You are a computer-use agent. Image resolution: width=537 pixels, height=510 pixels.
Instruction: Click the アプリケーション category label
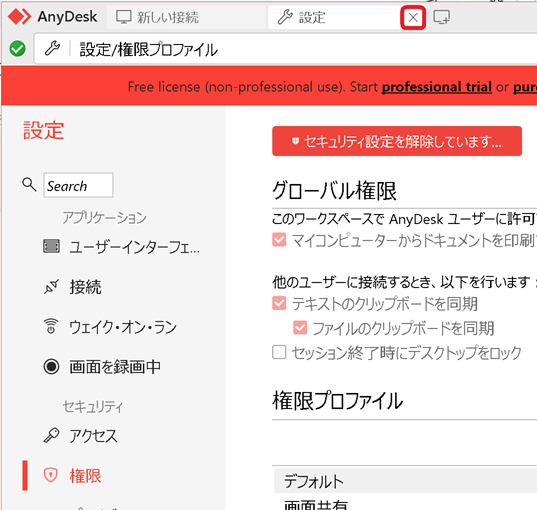[104, 218]
